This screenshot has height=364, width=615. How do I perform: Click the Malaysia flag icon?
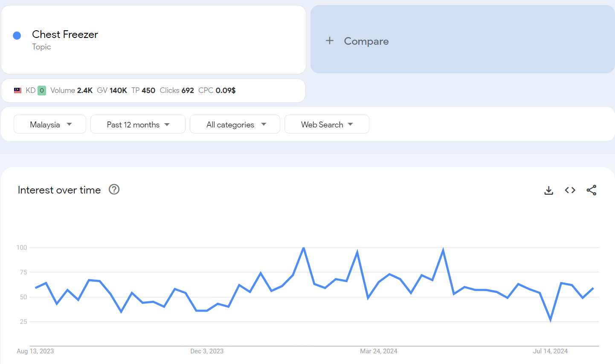(17, 90)
